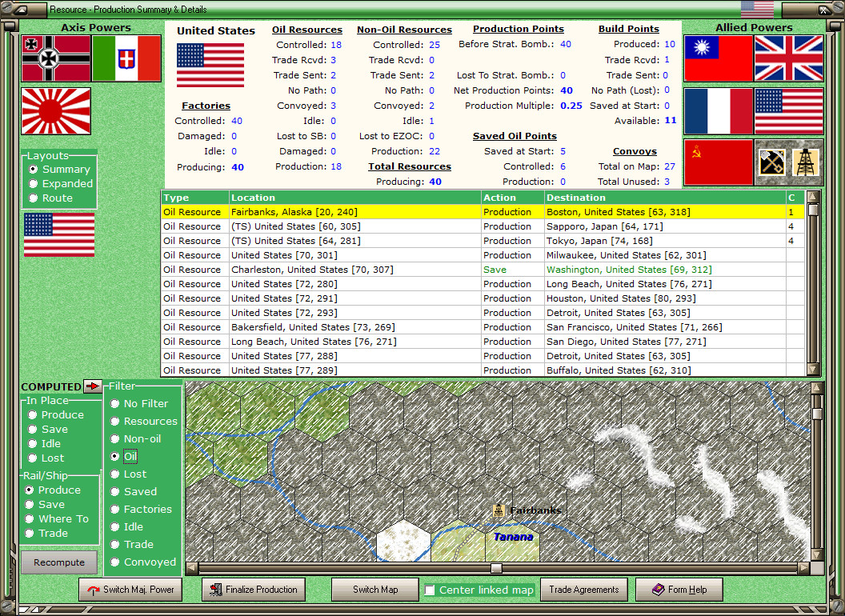Screen dimensions: 845x616
Task: Click the Chinese flag icon
Action: tap(719, 59)
